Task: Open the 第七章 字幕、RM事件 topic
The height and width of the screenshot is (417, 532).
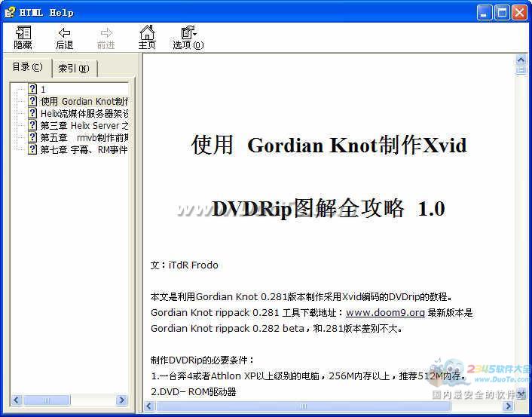Action: pos(84,149)
